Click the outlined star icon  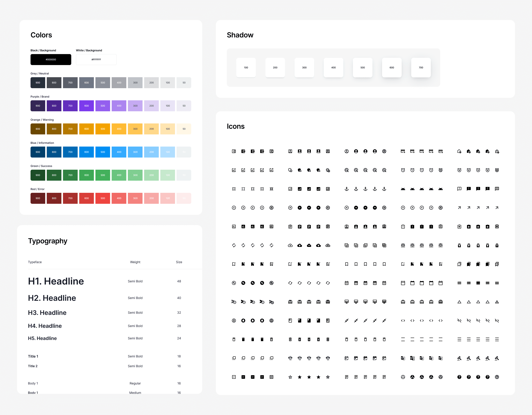tap(290, 377)
